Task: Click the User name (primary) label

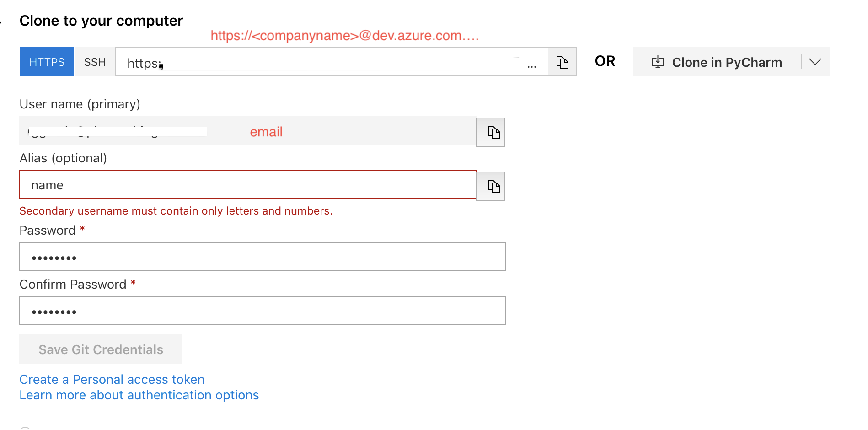Action: click(x=80, y=104)
